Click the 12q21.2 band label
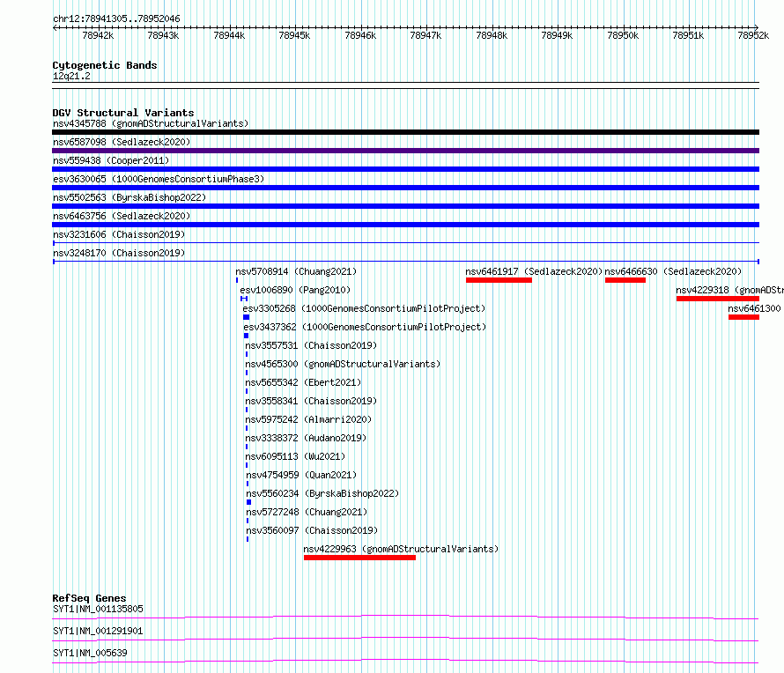Screen dimensions: 784x673 pyautogui.click(x=71, y=76)
